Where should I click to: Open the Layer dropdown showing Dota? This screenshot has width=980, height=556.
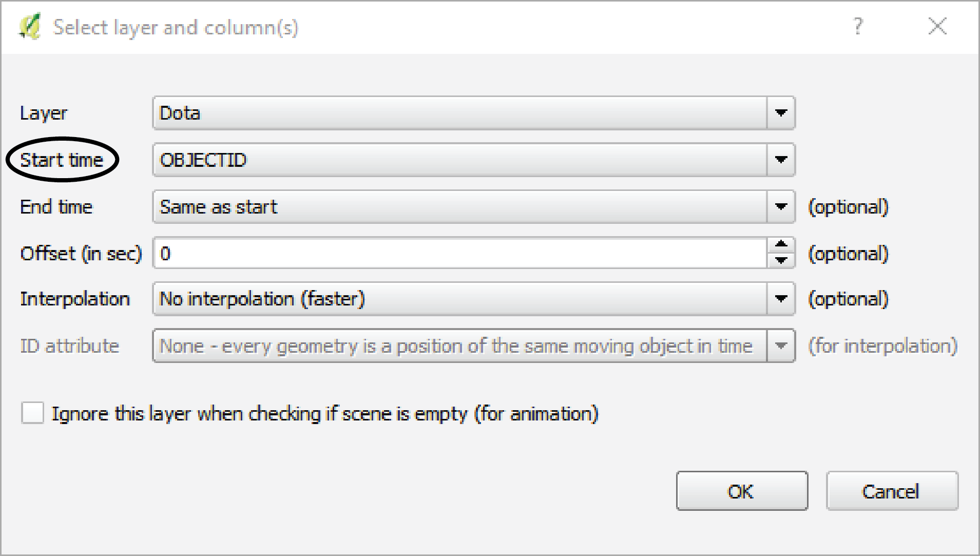tap(474, 113)
